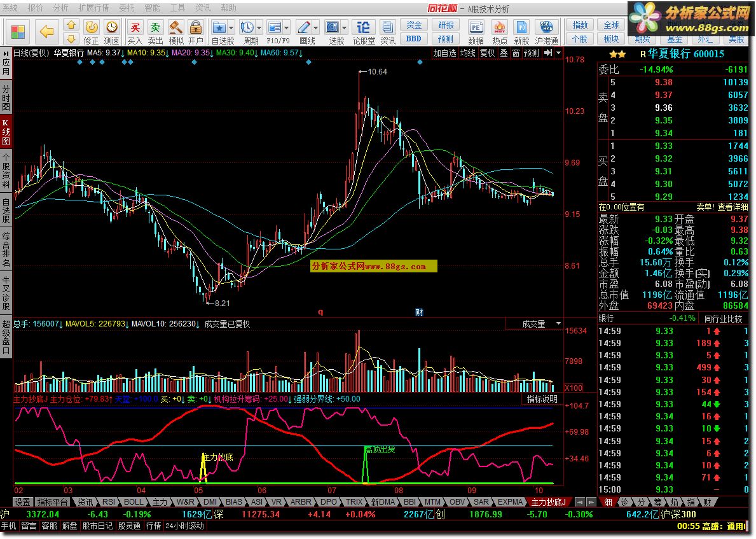The height and width of the screenshot is (539, 756).
Task: Expand the 选股 dropdown arrow
Action: pyautogui.click(x=344, y=27)
